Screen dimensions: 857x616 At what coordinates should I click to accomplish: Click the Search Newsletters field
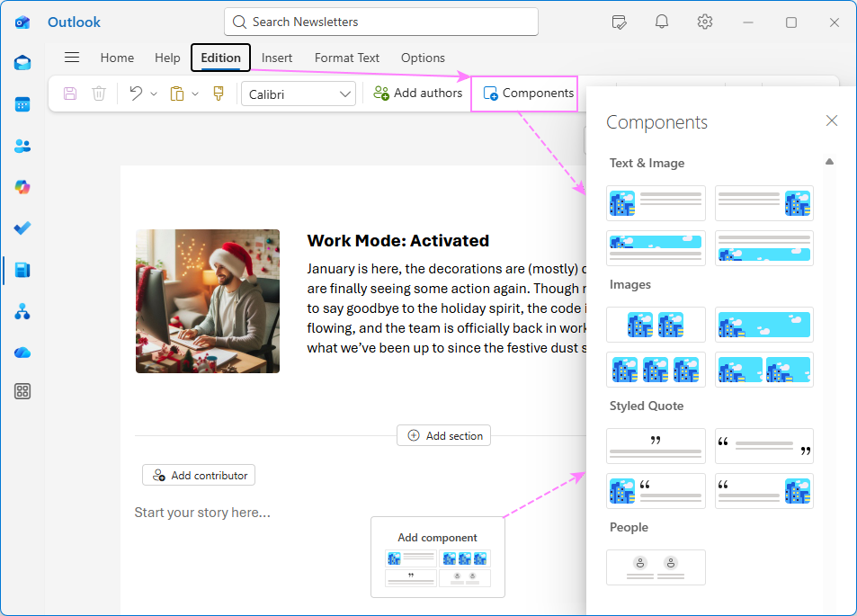[380, 21]
